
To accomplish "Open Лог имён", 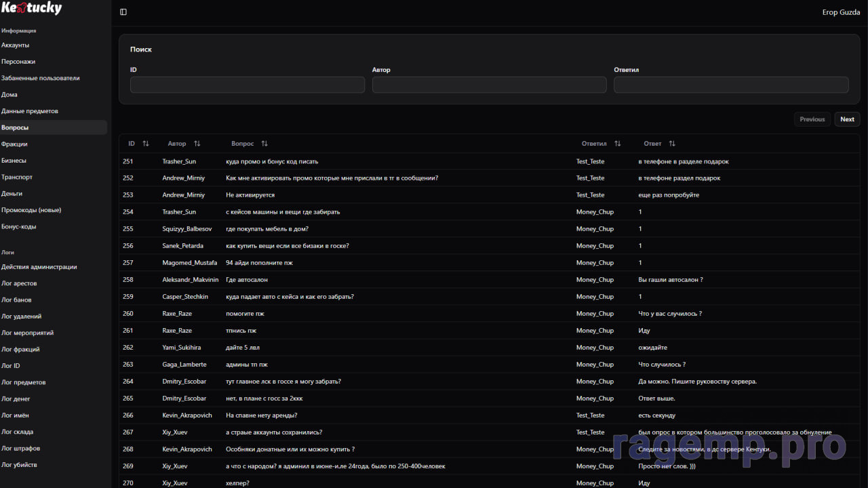I will 15,415.
